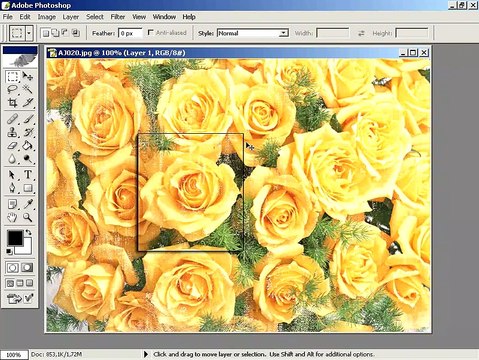Image resolution: width=479 pixels, height=360 pixels.
Task: Select the Zoom tool
Action: pyautogui.click(x=28, y=217)
